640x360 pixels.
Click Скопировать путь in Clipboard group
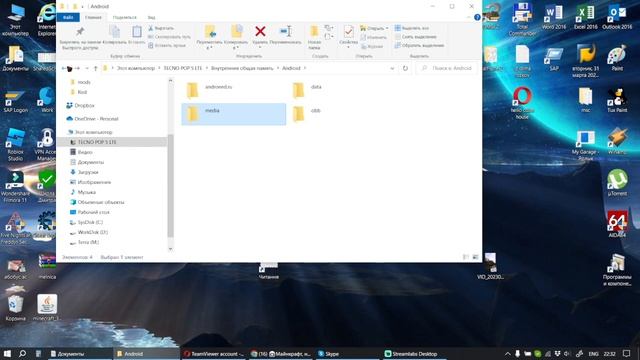click(x=169, y=37)
